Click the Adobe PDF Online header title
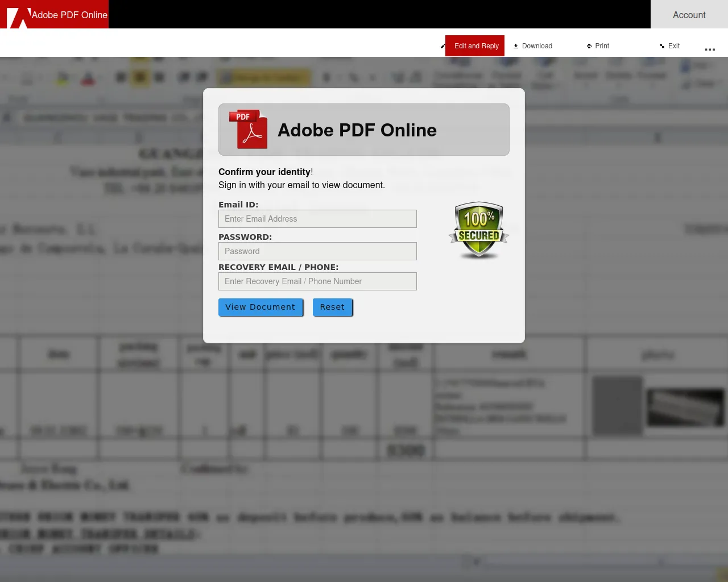Screen dimensions: 728x582 [69, 15]
